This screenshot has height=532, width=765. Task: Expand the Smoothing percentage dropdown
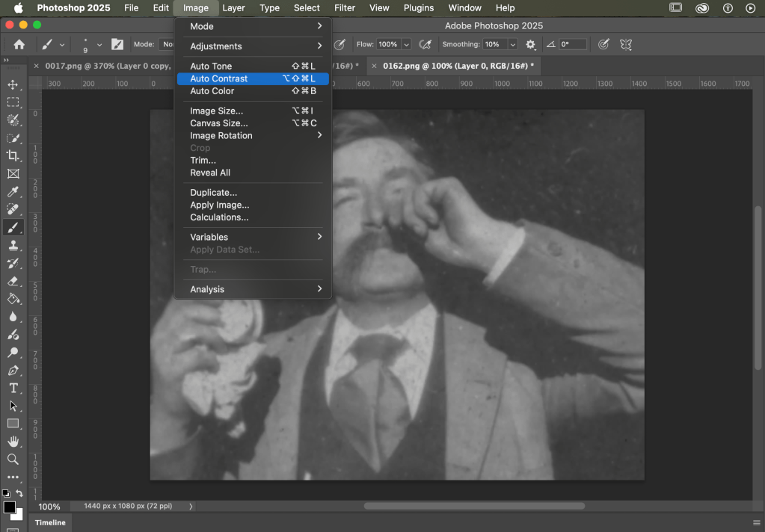[512, 44]
